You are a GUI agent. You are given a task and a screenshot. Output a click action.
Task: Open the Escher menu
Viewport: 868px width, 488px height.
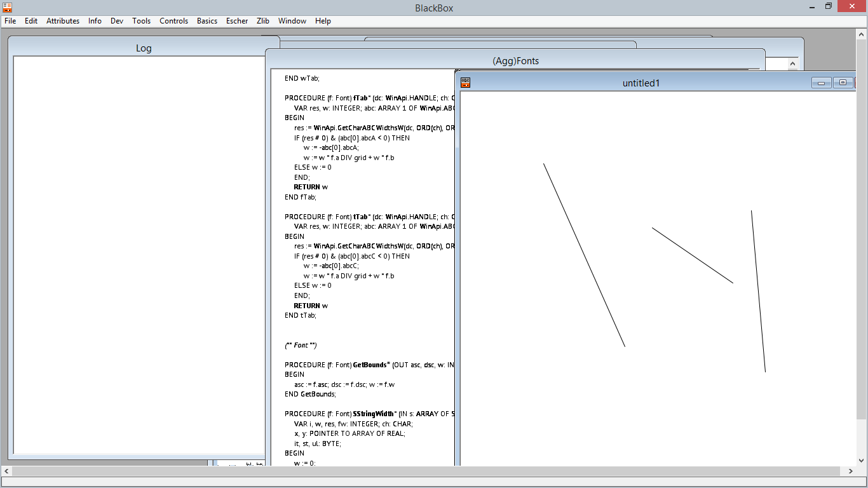(237, 21)
